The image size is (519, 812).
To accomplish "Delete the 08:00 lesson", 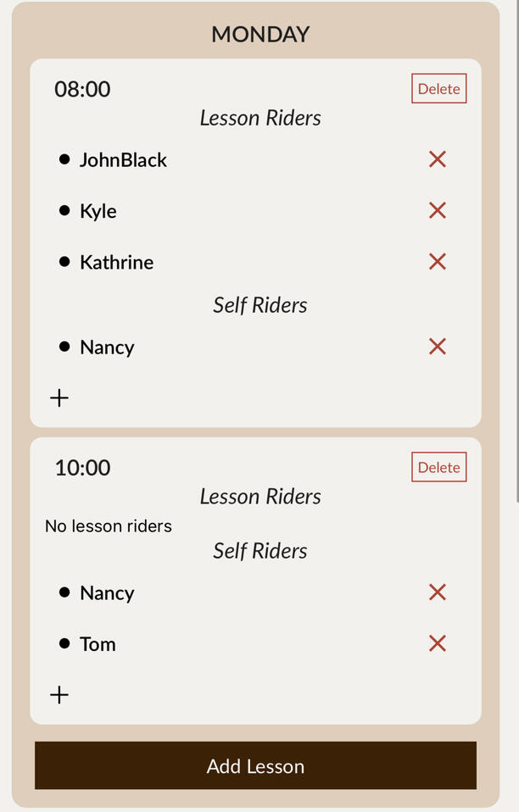I will tap(438, 88).
